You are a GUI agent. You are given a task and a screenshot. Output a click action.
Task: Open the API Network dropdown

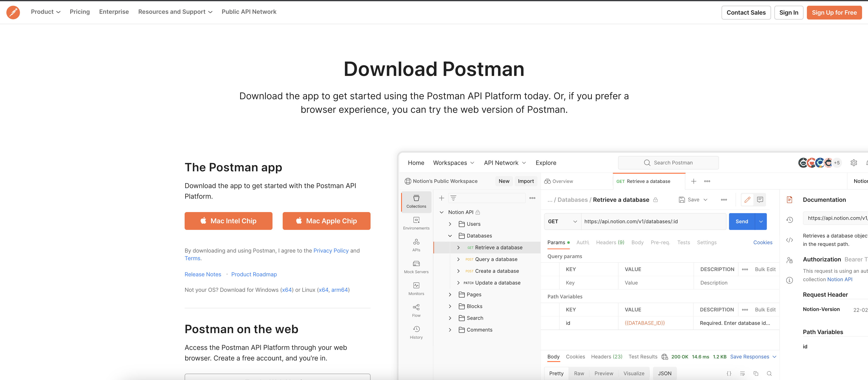click(x=505, y=163)
